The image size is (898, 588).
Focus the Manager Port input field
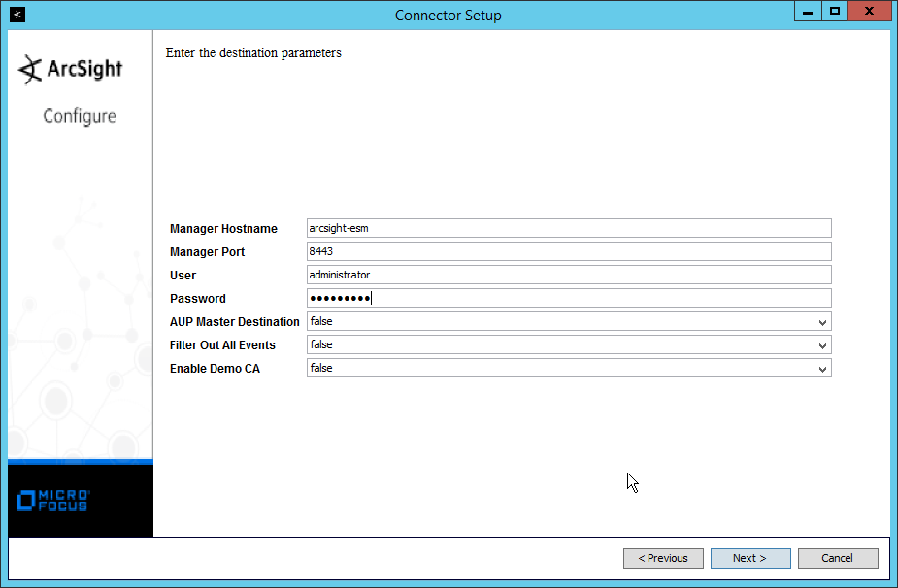pyautogui.click(x=568, y=252)
